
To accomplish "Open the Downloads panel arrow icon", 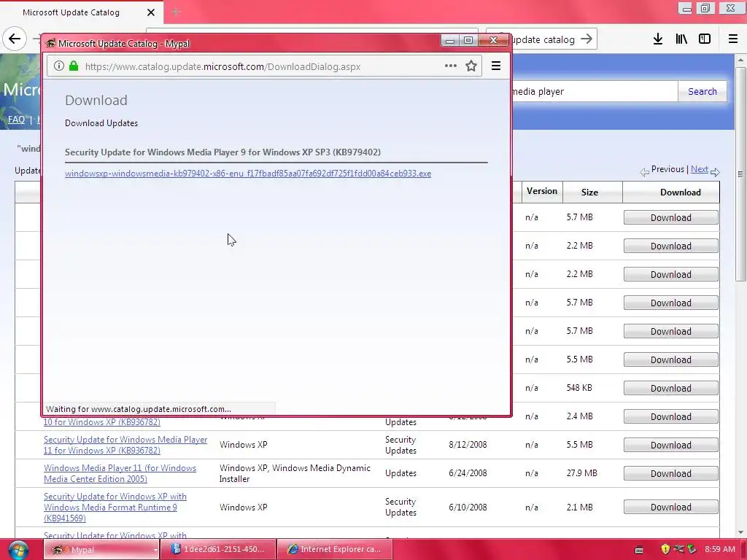I will point(658,39).
